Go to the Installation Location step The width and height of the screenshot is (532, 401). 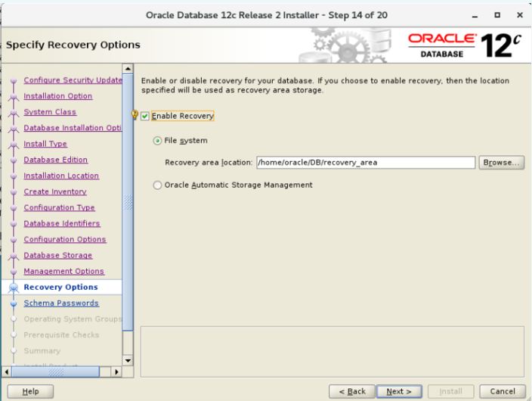tap(61, 176)
